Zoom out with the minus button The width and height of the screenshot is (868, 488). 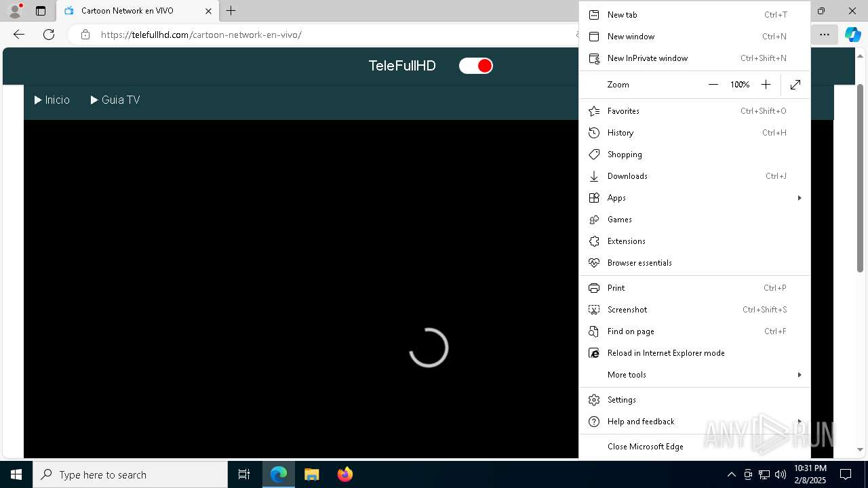(x=713, y=85)
